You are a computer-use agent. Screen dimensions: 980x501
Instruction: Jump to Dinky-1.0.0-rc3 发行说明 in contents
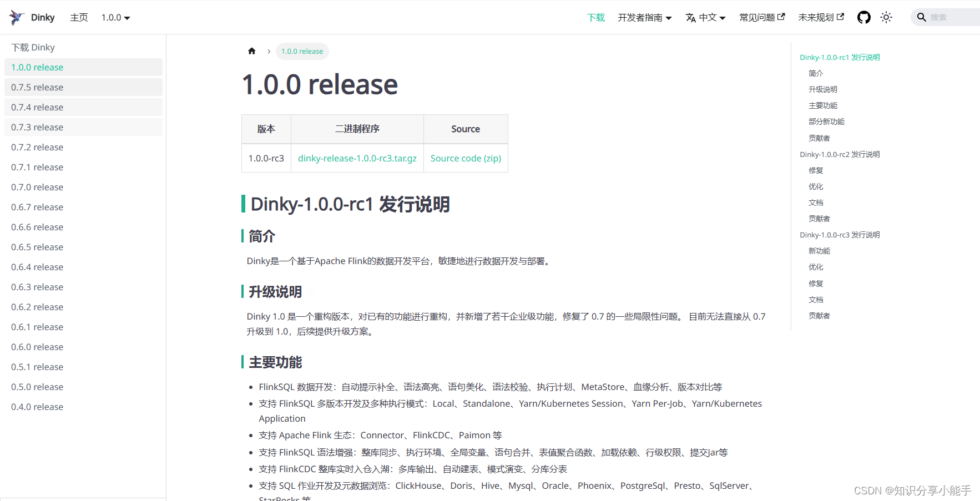click(x=840, y=235)
